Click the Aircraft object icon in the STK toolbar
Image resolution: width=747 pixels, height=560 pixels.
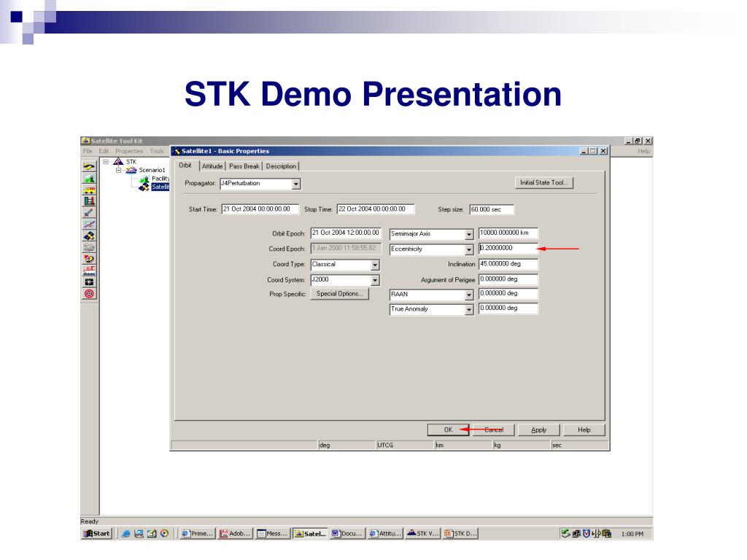click(x=89, y=167)
